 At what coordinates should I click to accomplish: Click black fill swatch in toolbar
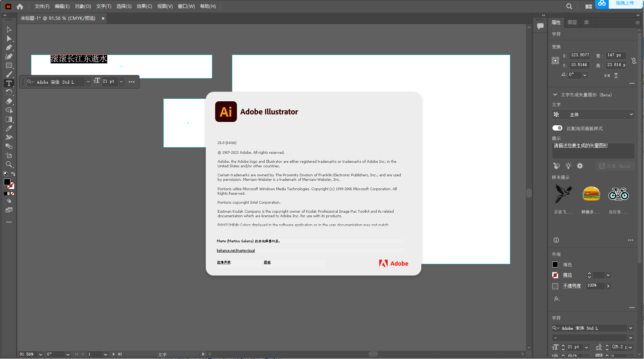pyautogui.click(x=7, y=182)
